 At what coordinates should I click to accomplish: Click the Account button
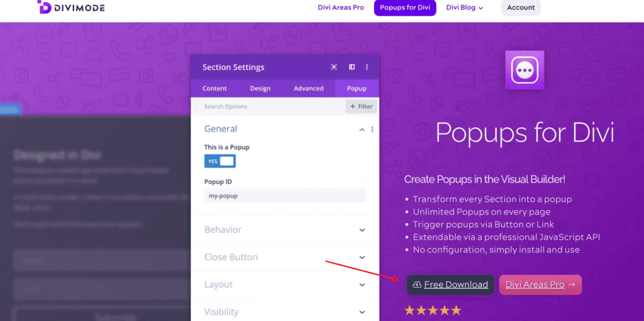coord(521,8)
